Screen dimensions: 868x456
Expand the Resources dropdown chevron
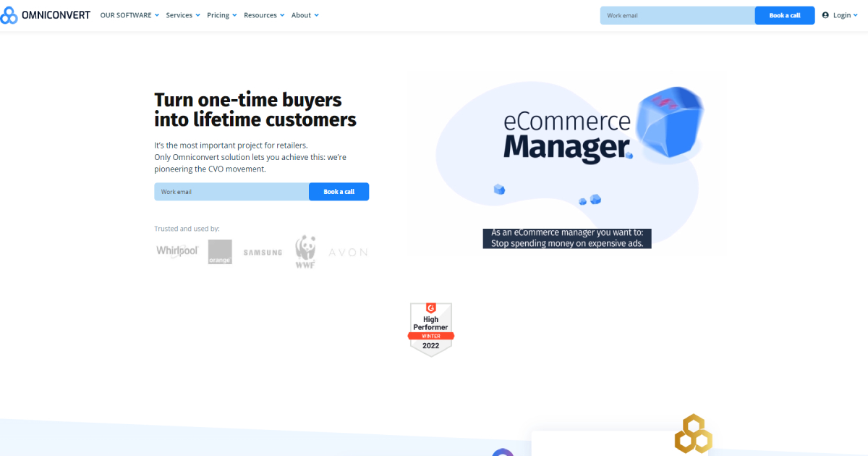tap(282, 15)
